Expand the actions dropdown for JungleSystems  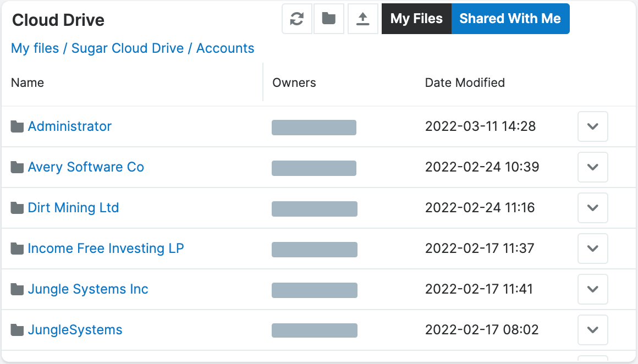[x=592, y=330]
